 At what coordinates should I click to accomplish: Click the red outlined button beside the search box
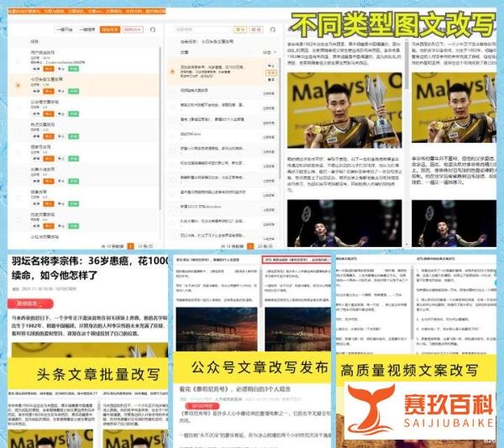[x=256, y=29]
